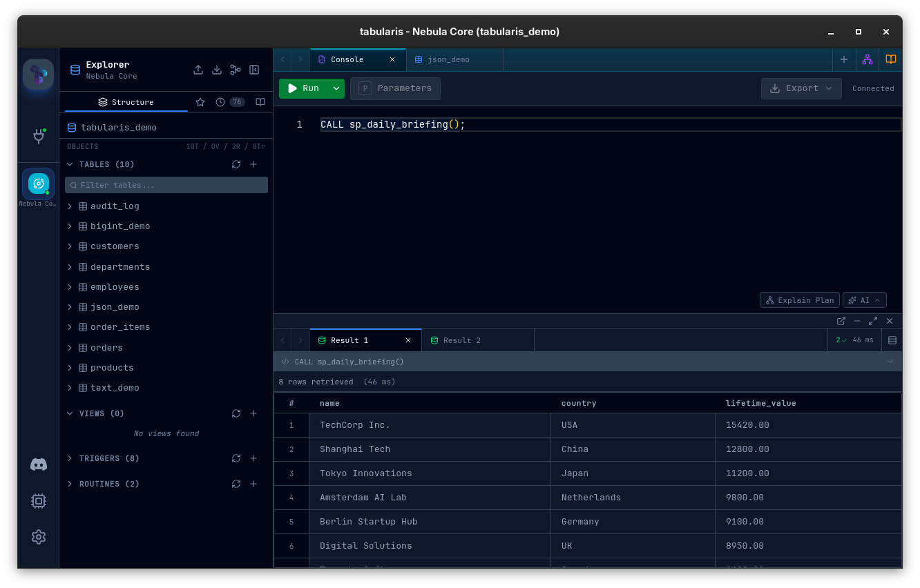Select the employees table
The width and height of the screenshot is (920, 588).
(115, 287)
